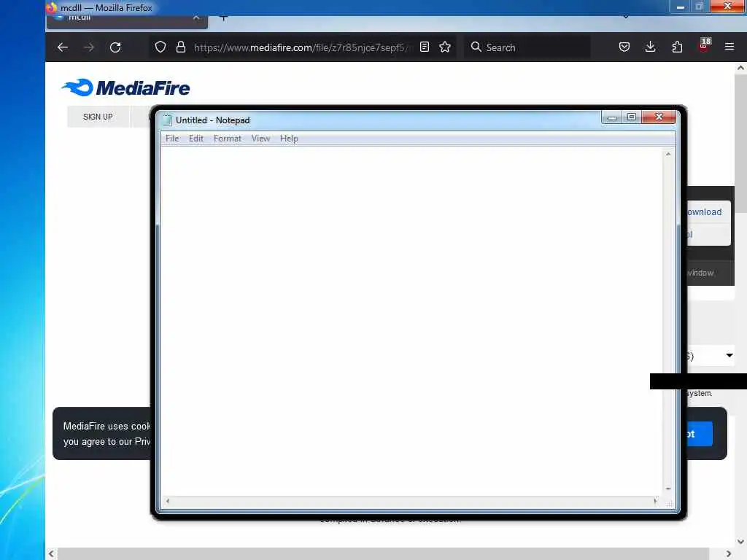The height and width of the screenshot is (560, 747).
Task: Click browser horizontal scrollbar right arrow
Action: click(x=729, y=554)
